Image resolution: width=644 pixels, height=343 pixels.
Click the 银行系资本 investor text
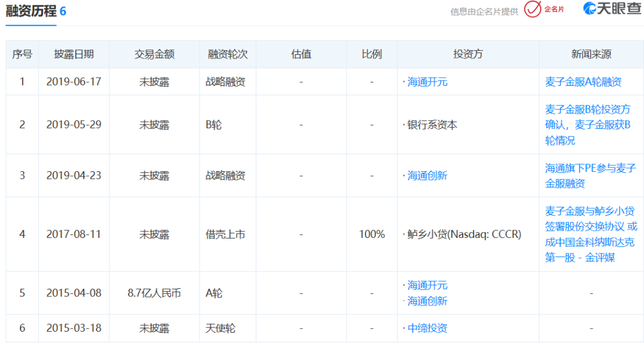coord(432,125)
